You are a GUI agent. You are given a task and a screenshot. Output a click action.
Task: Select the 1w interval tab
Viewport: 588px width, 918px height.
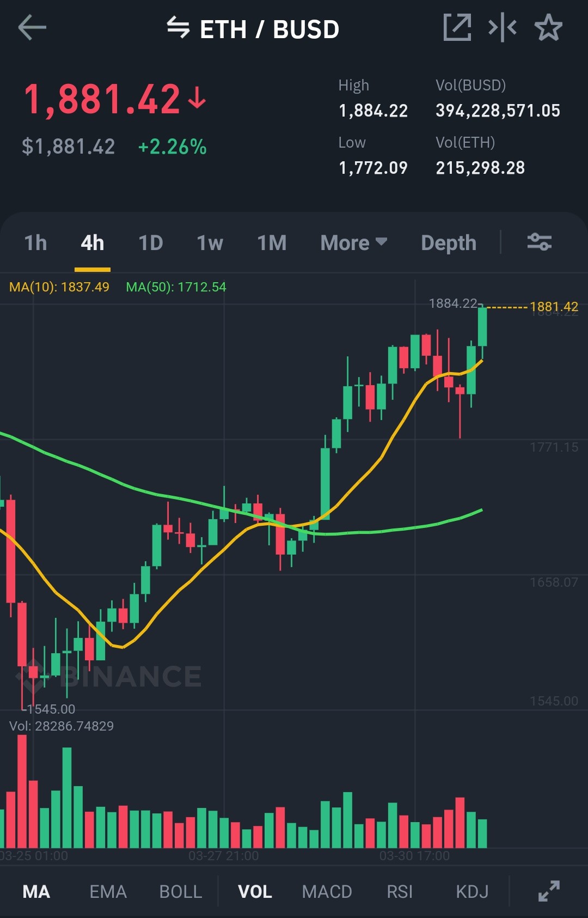pos(210,243)
